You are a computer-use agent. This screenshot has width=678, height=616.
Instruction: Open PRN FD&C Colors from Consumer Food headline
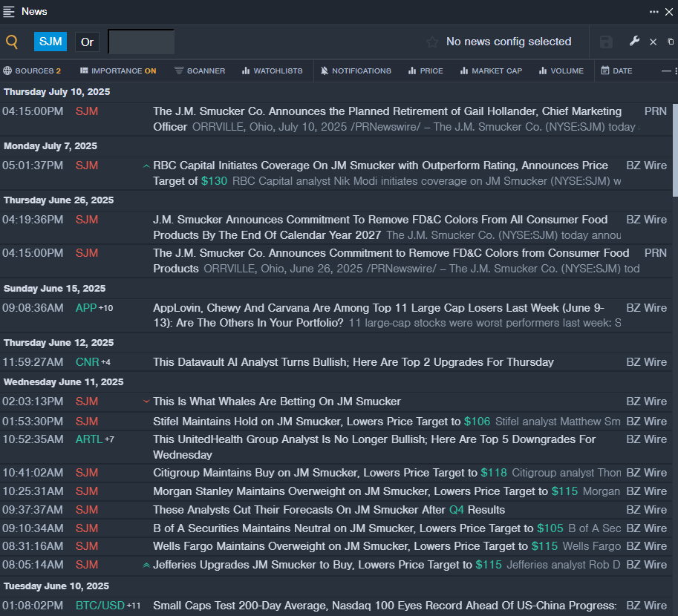coord(391,261)
